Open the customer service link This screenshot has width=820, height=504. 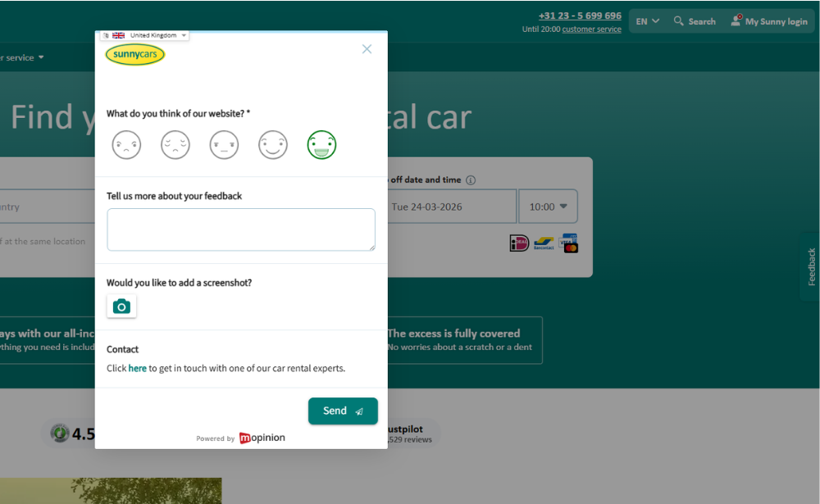pos(591,29)
